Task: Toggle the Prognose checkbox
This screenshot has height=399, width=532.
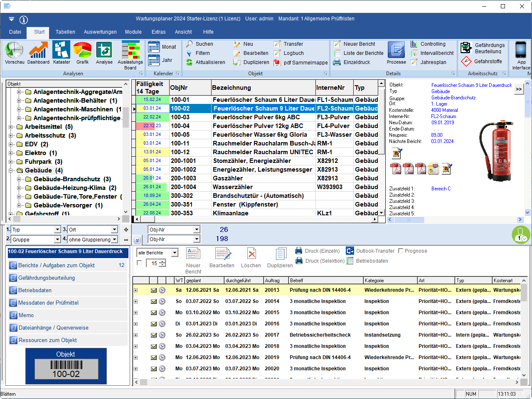Action: (401, 251)
